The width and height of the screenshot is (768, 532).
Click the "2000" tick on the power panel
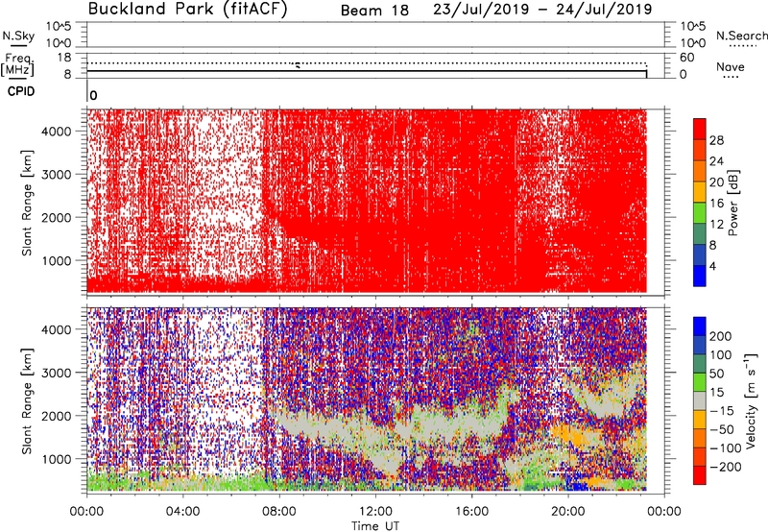coord(57,217)
